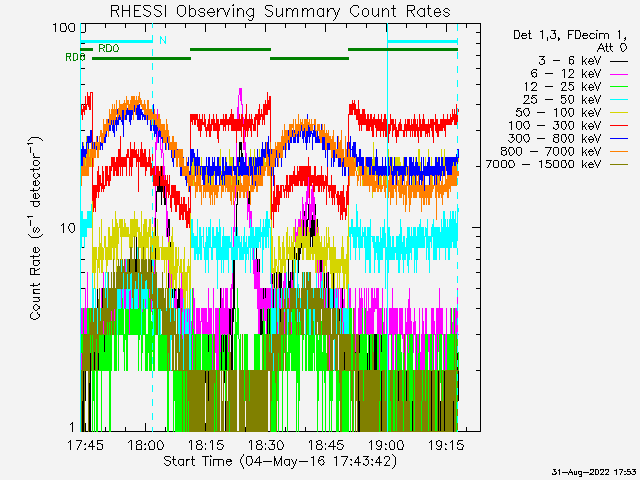Click the 10 tick label on y-axis
Image resolution: width=640 pixels, height=480 pixels.
click(x=71, y=227)
